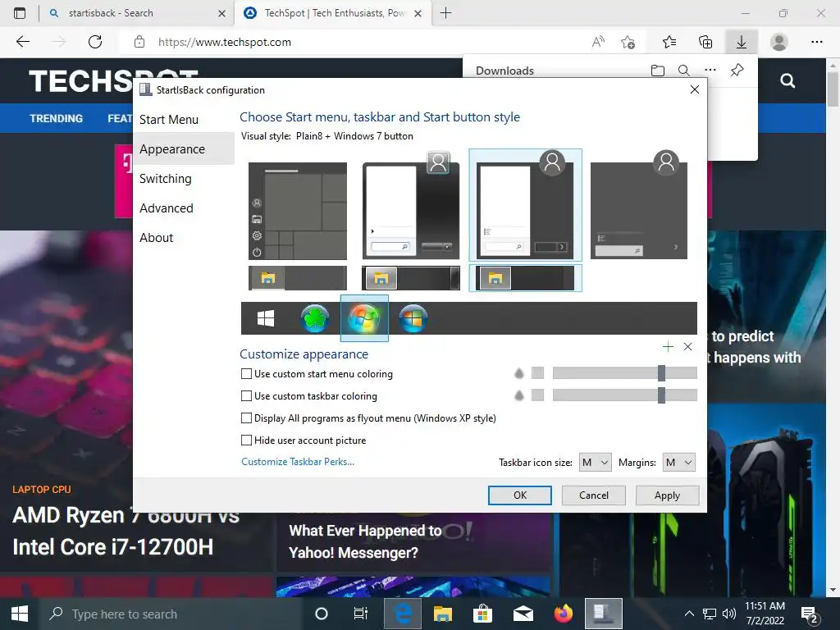Open Edge Collections icon
Image resolution: width=840 pixels, height=630 pixels.
(x=705, y=42)
